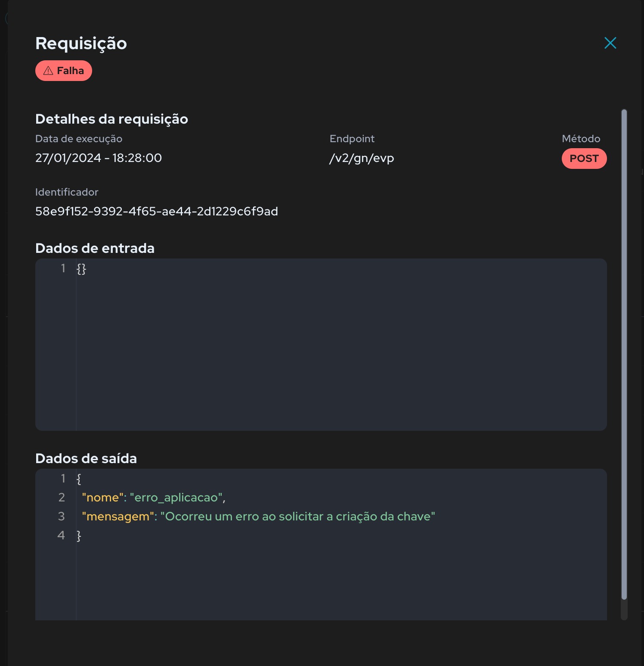Click the Requisição dialog title
The height and width of the screenshot is (666, 644).
tap(81, 44)
